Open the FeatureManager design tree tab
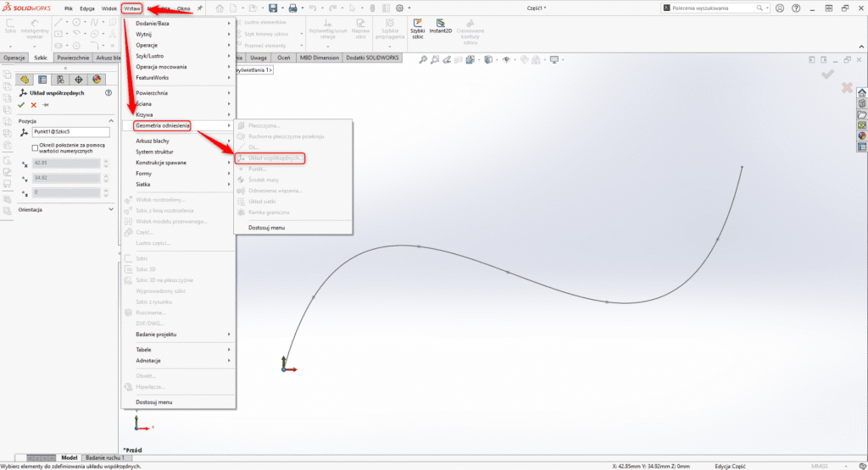 point(25,80)
